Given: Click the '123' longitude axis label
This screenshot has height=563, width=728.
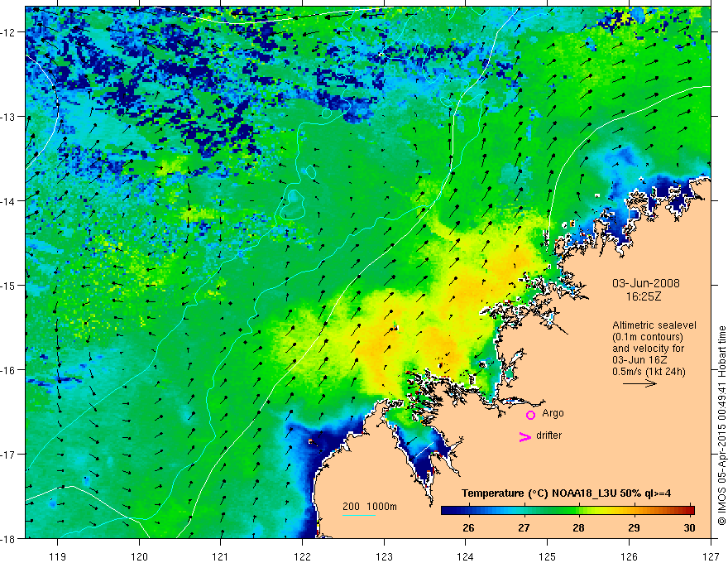Looking at the screenshot, I should pyautogui.click(x=384, y=557).
